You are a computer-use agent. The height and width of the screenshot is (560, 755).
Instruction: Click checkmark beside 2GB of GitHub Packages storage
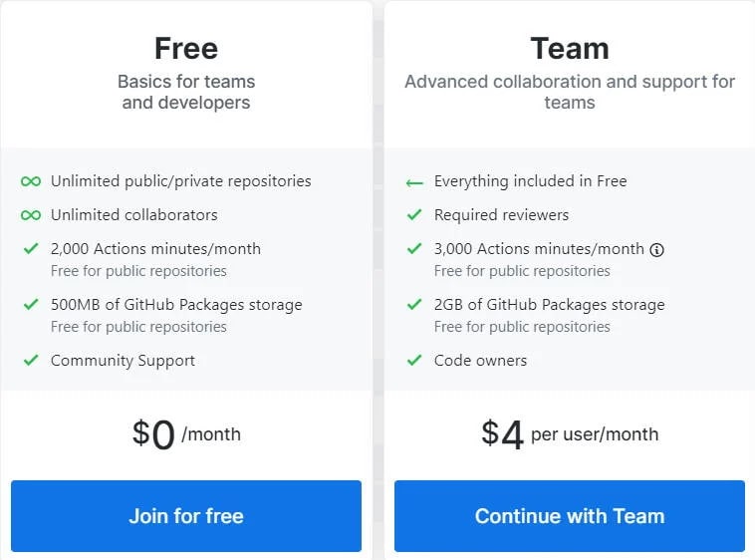pos(414,305)
